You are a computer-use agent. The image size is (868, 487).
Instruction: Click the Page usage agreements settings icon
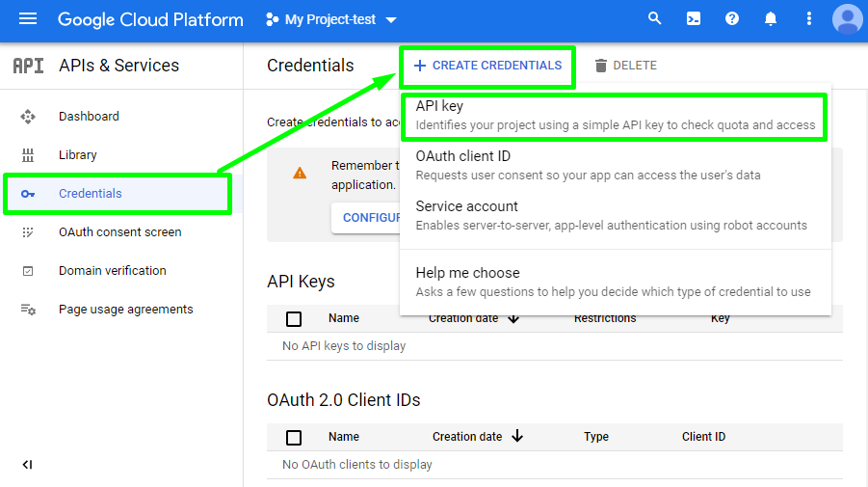click(28, 310)
